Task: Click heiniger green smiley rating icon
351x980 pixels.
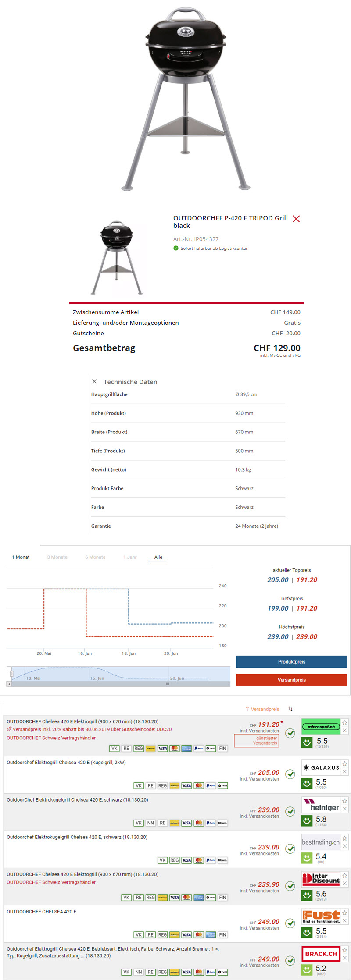Action: 307,820
